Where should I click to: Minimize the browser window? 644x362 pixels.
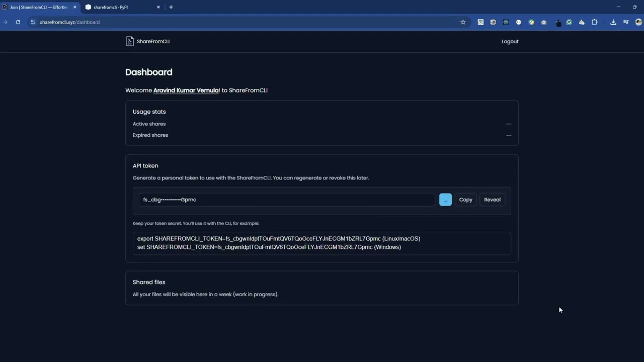coord(618,7)
